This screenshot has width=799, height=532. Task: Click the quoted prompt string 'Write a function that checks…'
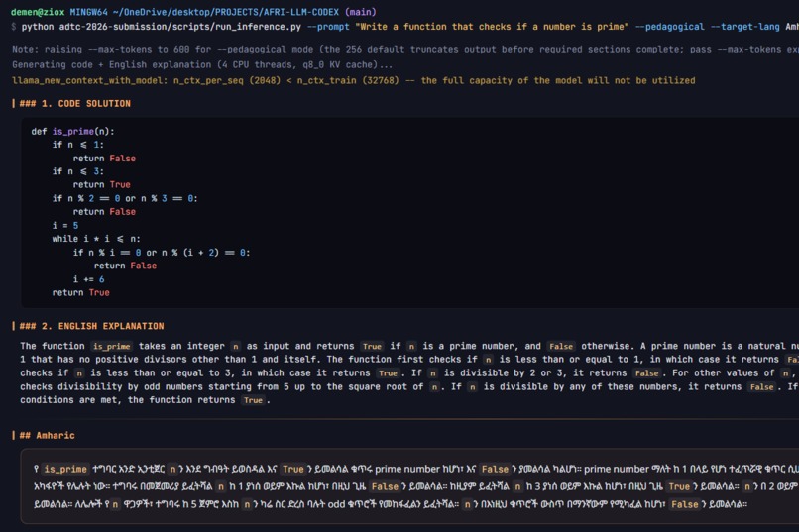[492, 27]
